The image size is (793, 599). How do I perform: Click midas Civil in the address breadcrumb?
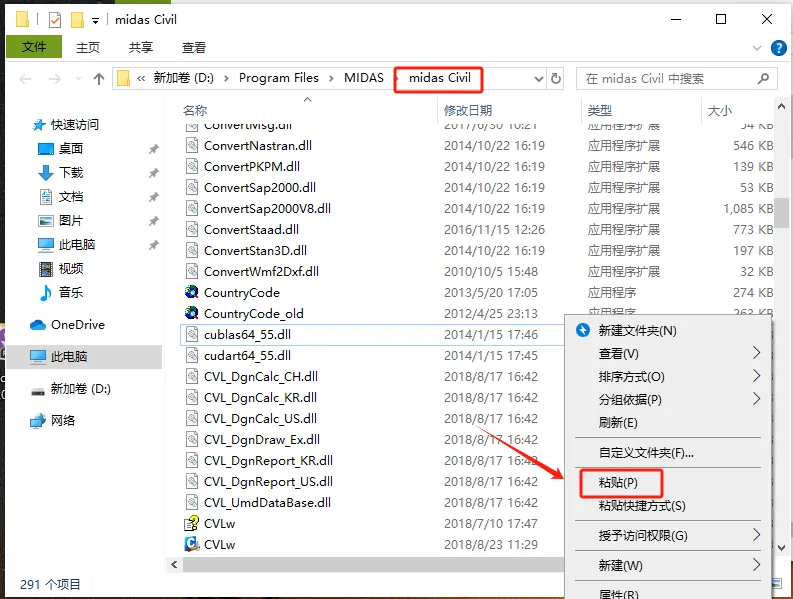click(439, 78)
